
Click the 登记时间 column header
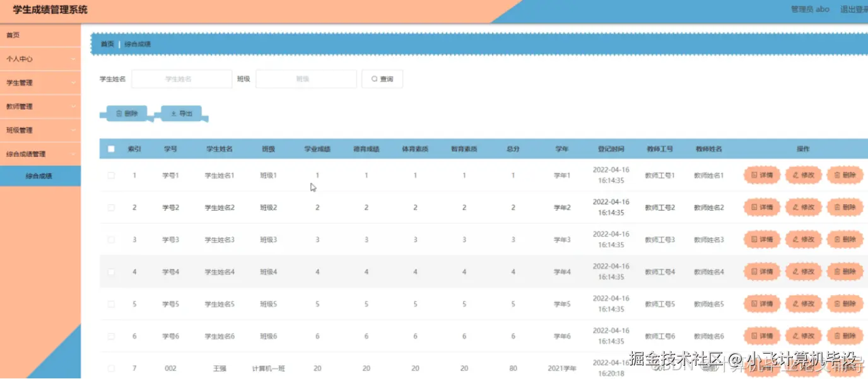(611, 149)
